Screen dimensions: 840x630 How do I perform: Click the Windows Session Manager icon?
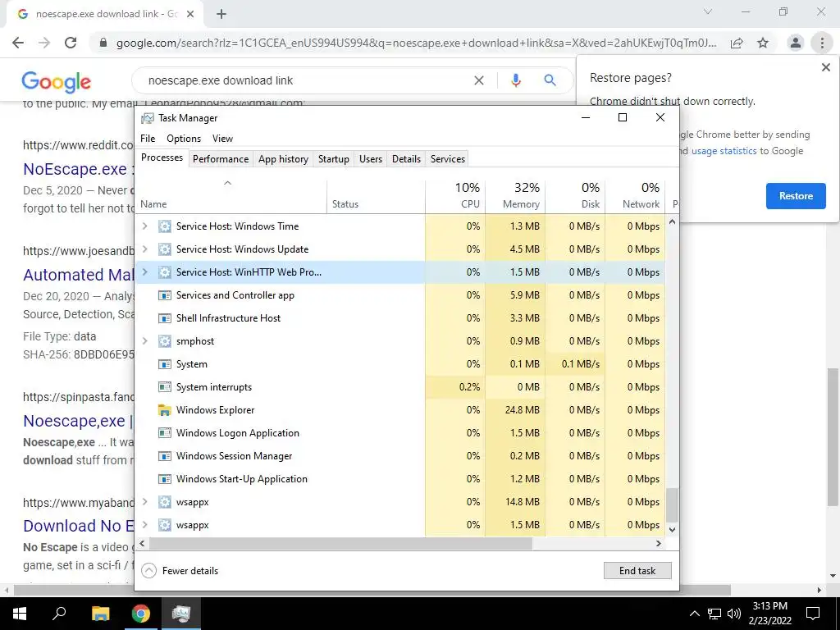(x=164, y=456)
